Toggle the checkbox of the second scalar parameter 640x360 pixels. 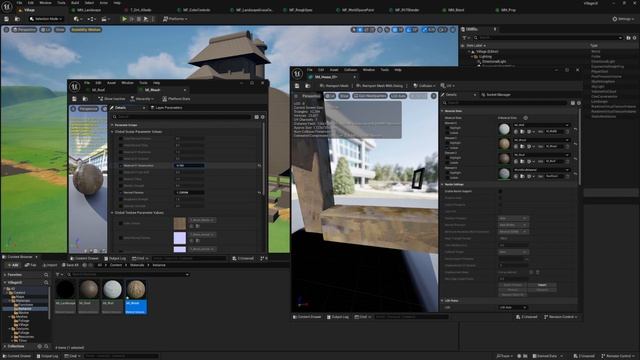(x=120, y=145)
